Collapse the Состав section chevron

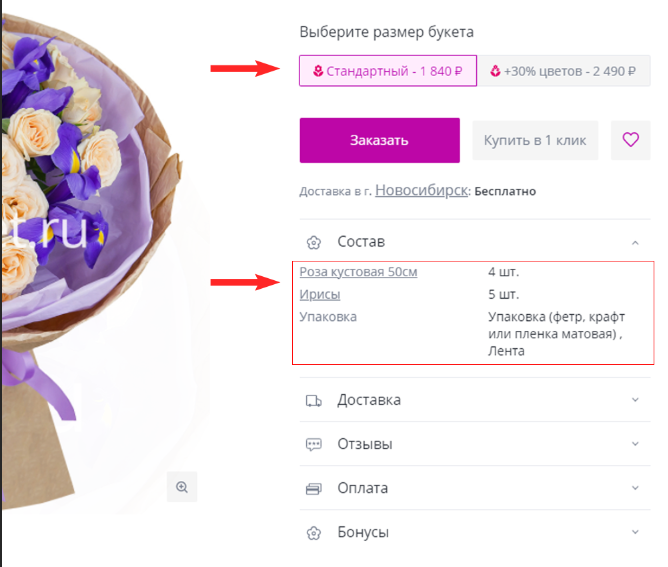point(634,242)
